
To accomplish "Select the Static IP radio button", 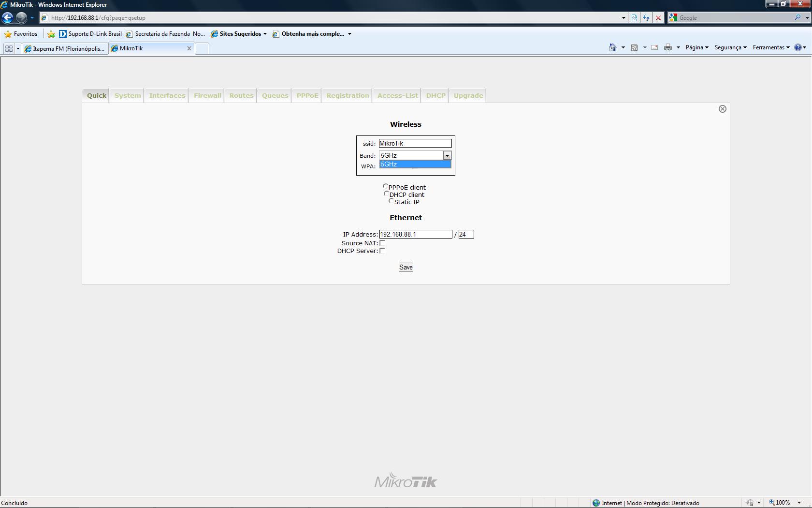I will 391,201.
